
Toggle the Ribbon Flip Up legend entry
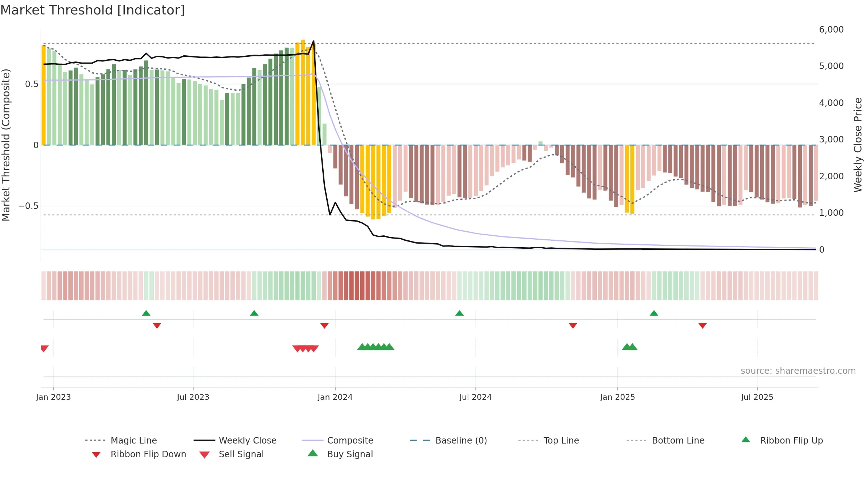782,440
